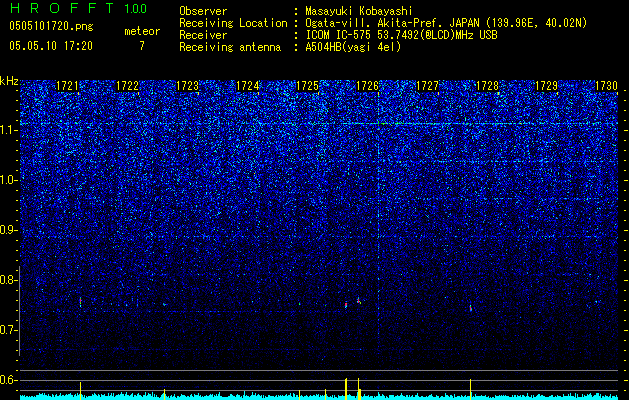Click the 1724 time axis label
This screenshot has height=400, width=629.
(248, 86)
